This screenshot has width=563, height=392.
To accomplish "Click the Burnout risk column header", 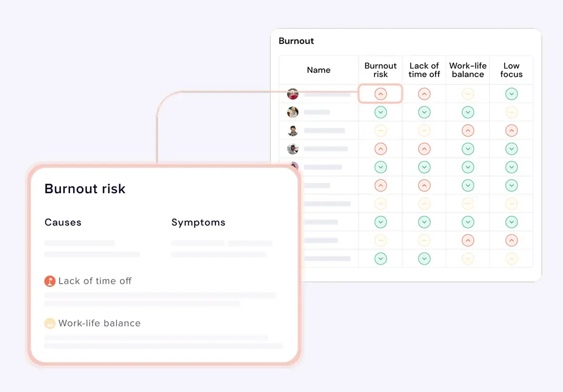I will (x=380, y=70).
